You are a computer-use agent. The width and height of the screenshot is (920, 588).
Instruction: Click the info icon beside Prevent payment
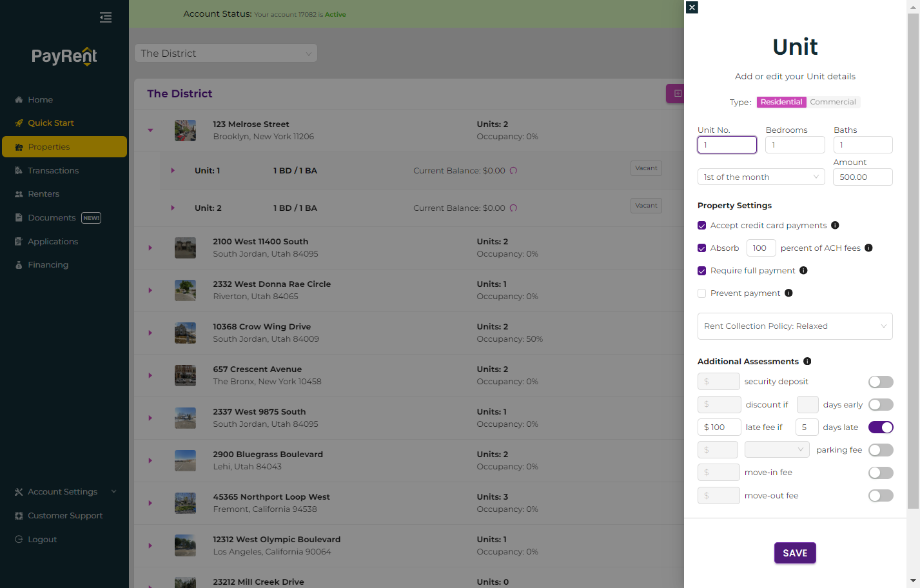point(788,293)
